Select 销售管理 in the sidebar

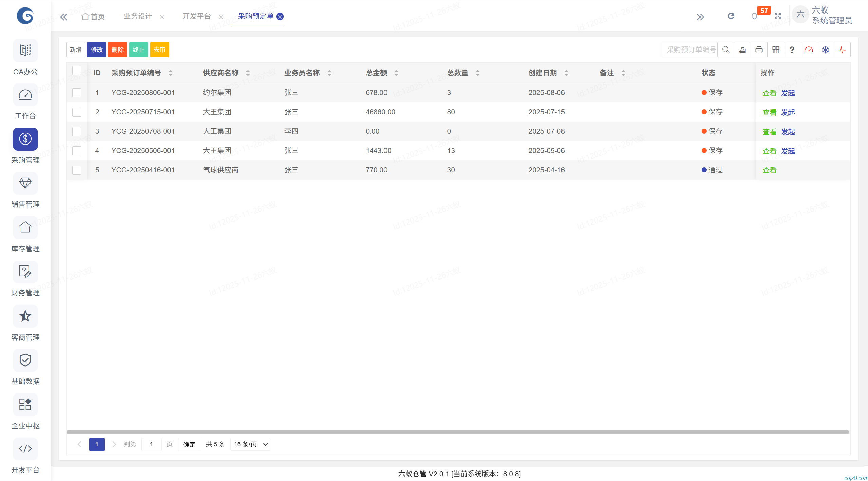point(25,191)
